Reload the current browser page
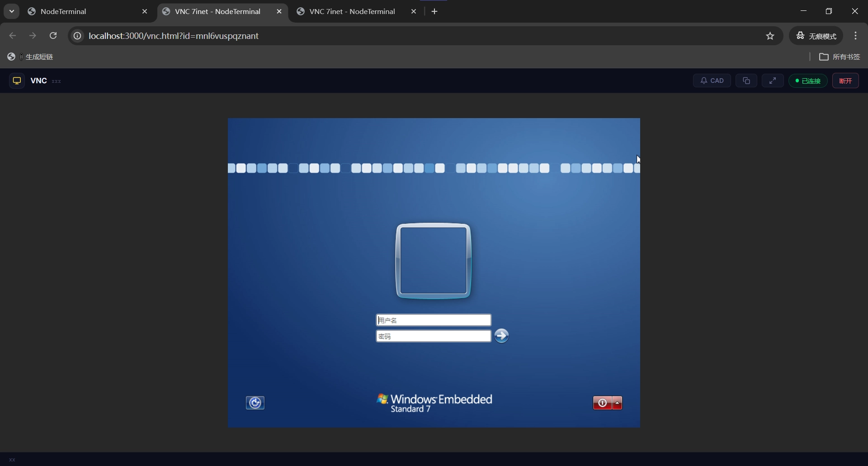 click(53, 36)
